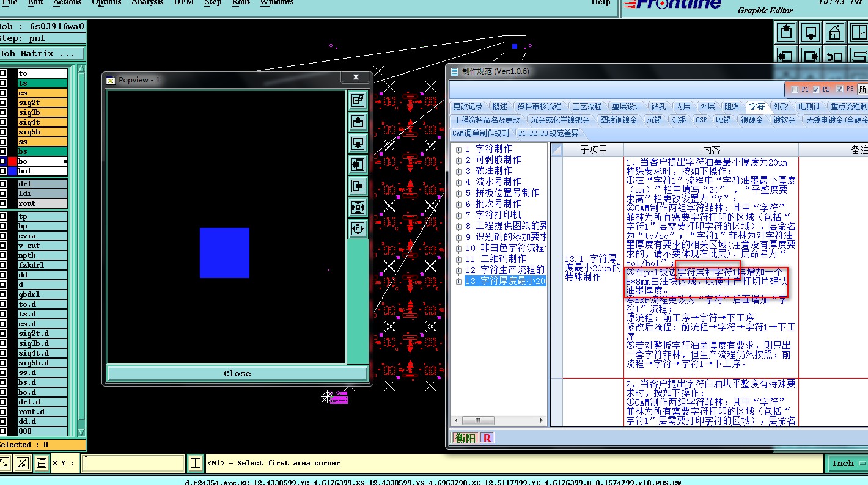868x485 pixels.
Task: Click the zoom-out arrows icon in Popview
Action: [358, 229]
